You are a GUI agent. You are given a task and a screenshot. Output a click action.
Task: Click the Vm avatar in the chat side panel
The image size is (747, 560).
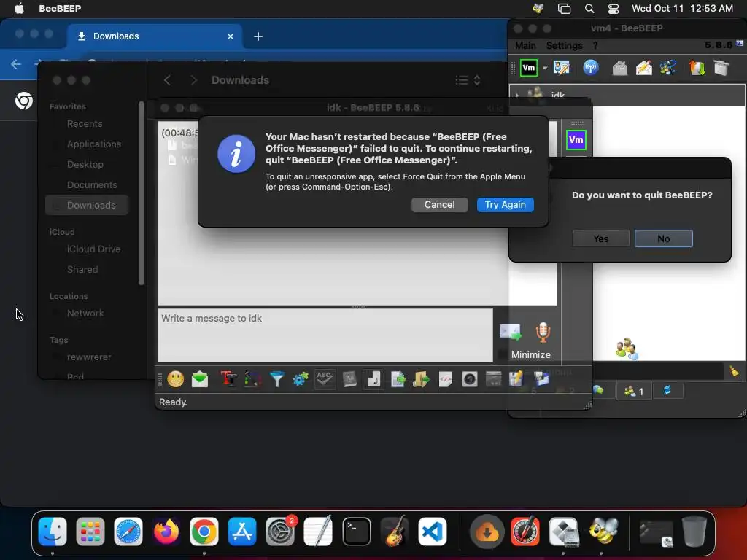576,139
